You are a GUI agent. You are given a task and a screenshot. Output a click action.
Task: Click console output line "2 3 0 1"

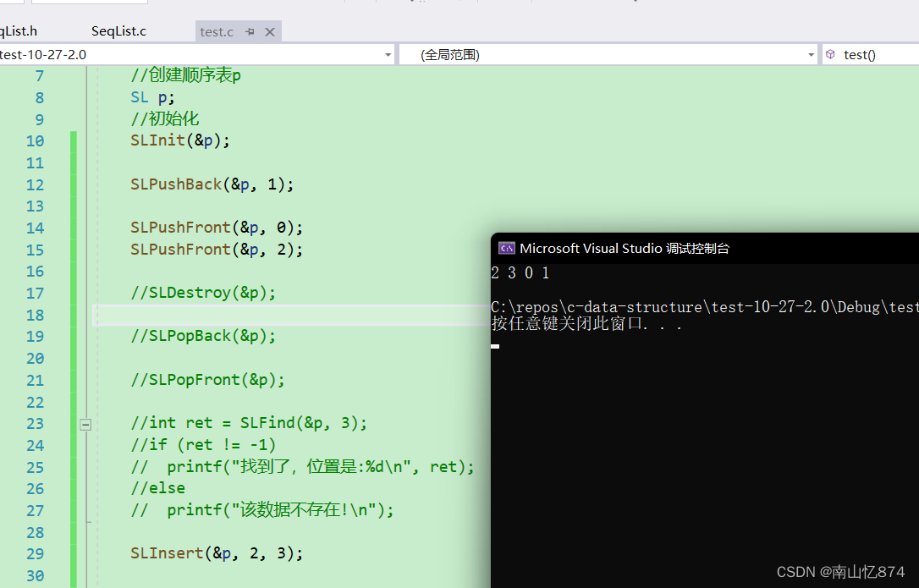pyautogui.click(x=520, y=273)
